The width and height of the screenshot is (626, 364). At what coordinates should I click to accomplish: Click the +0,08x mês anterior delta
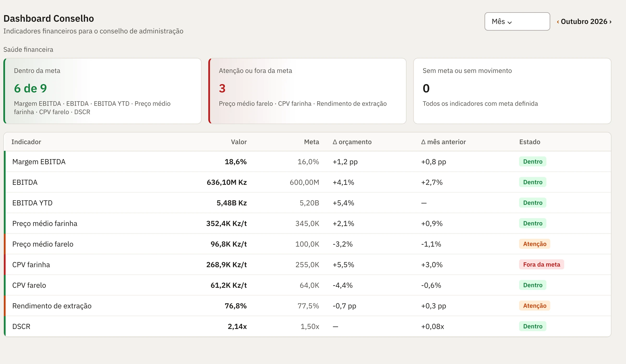pyautogui.click(x=432, y=326)
